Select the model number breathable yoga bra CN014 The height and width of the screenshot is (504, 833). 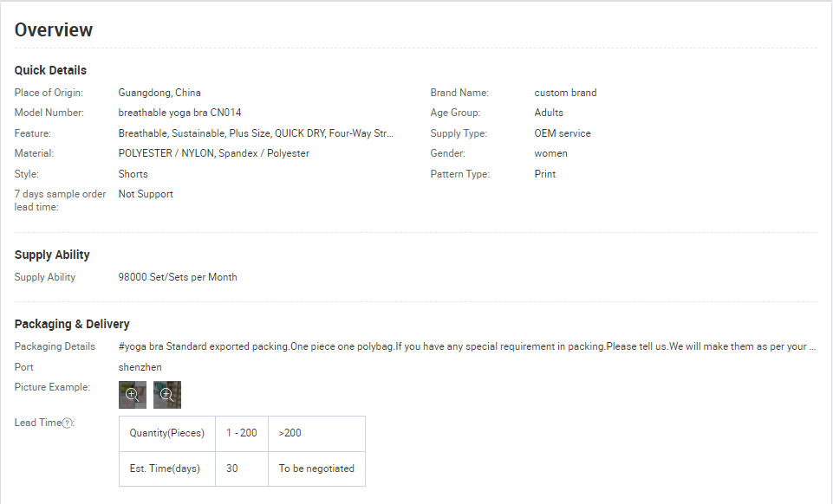tap(179, 113)
